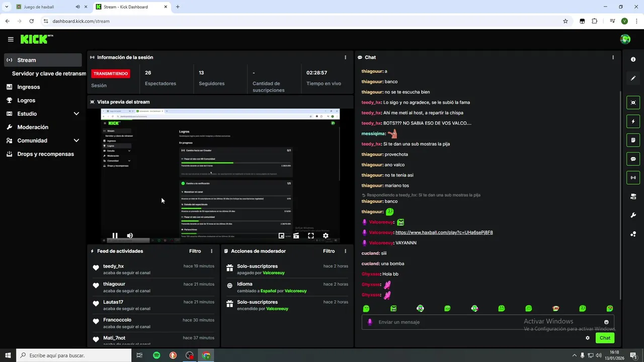Open Windows notification center icon
Image resolution: width=644 pixels, height=362 pixels.
(x=633, y=355)
